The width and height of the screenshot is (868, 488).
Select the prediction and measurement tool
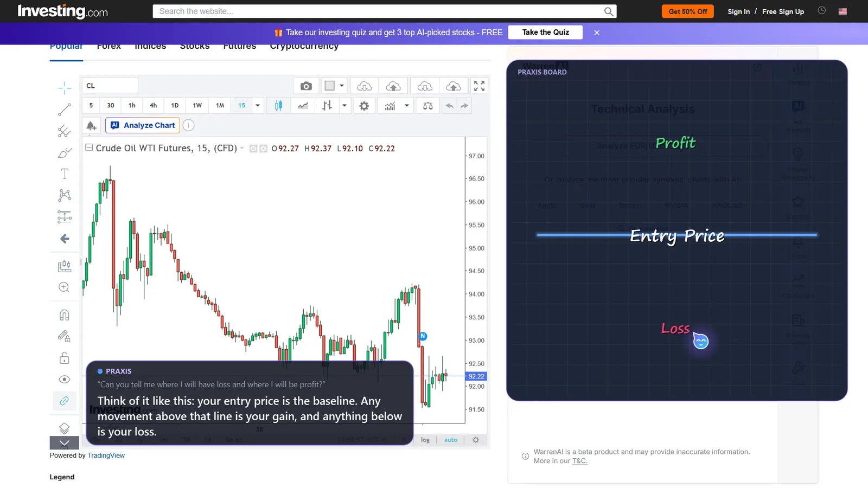[x=65, y=217]
